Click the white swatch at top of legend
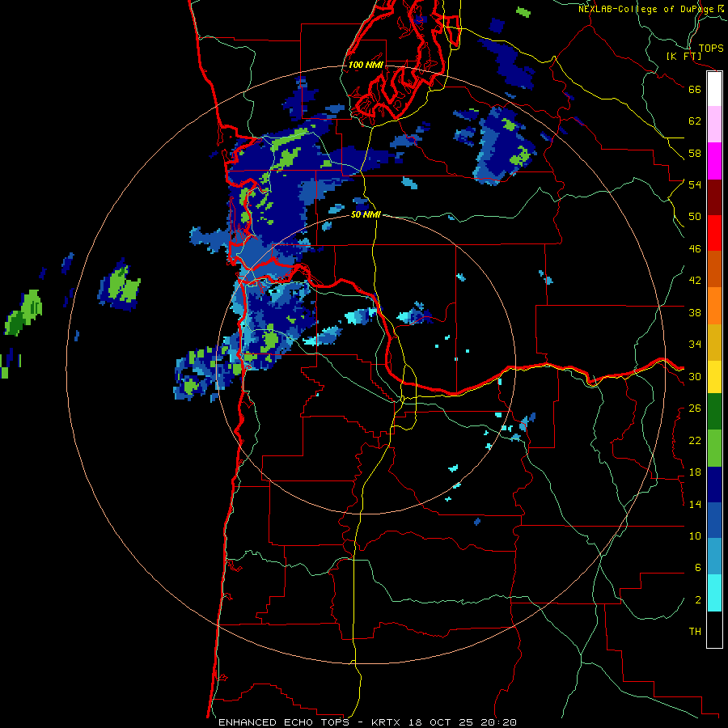Viewport: 728px width, 728px height. pyautogui.click(x=714, y=89)
